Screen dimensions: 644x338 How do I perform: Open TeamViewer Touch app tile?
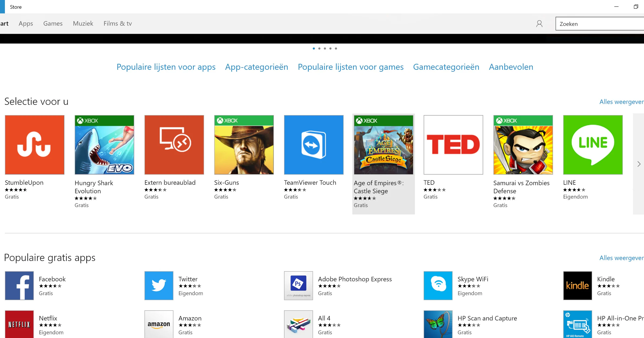click(314, 145)
